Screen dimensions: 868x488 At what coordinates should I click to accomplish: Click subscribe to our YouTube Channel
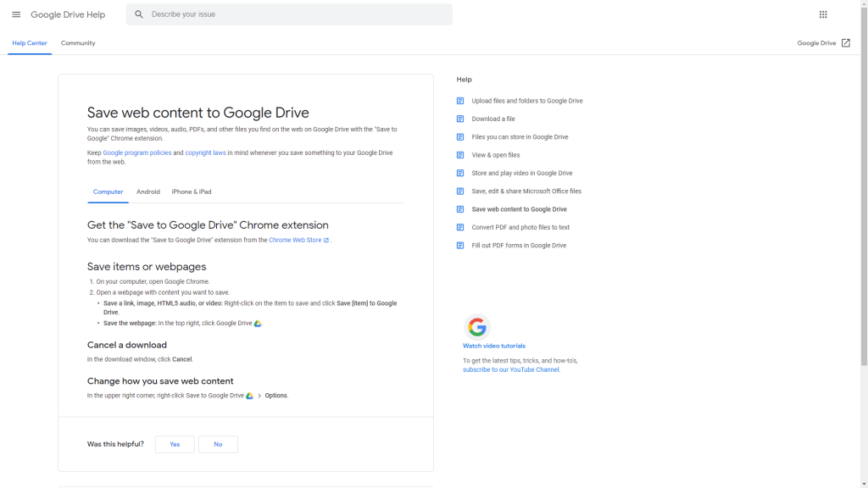tap(511, 369)
